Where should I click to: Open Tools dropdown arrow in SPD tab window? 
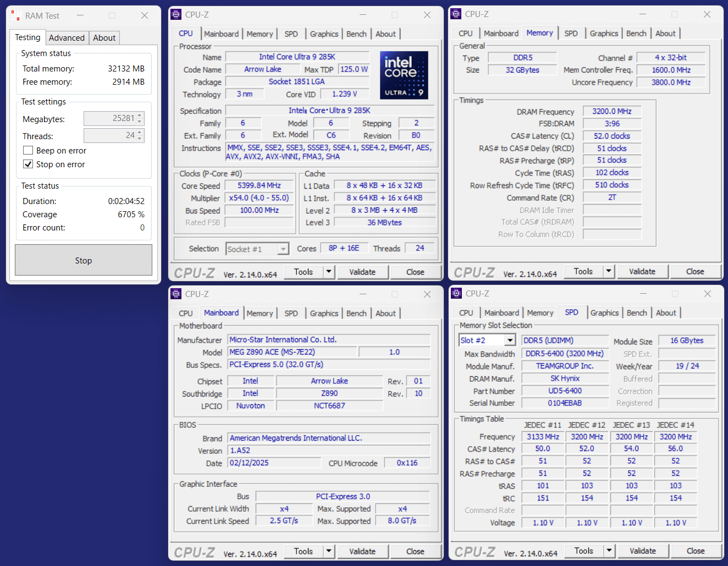(609, 551)
